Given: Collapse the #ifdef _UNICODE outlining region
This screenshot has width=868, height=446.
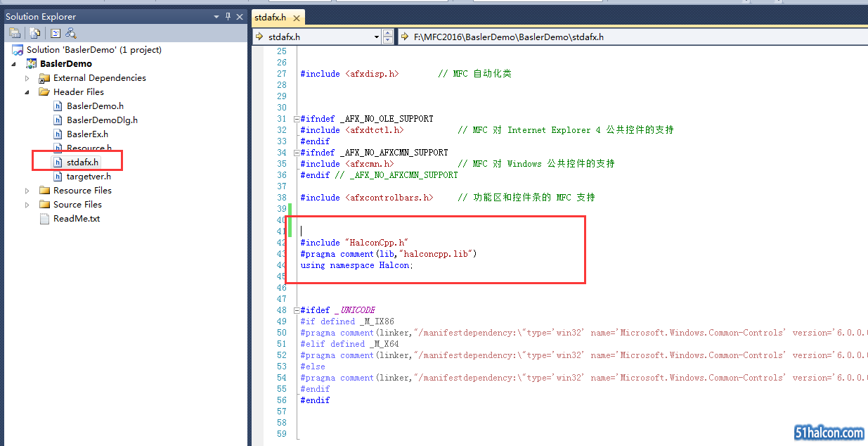Looking at the screenshot, I should coord(297,310).
